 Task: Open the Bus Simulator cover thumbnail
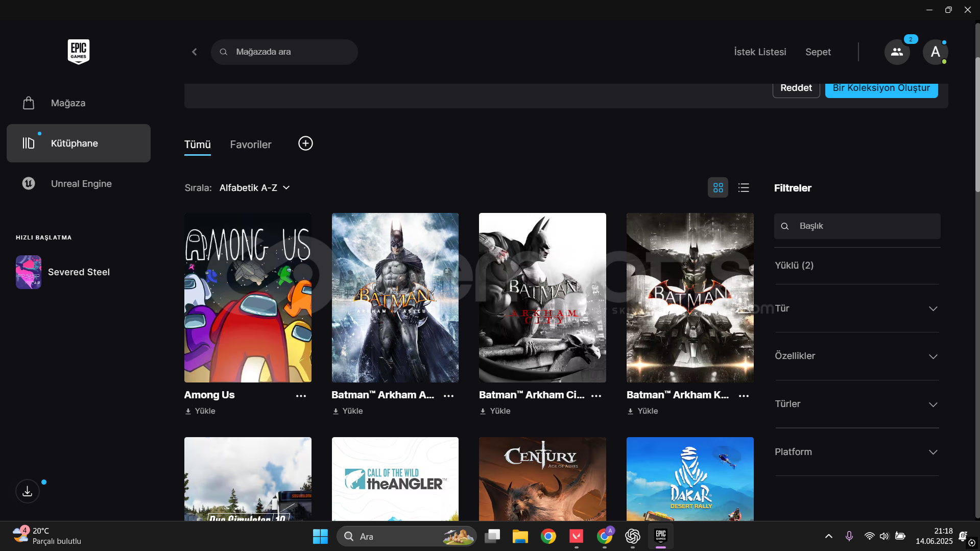pos(248,479)
